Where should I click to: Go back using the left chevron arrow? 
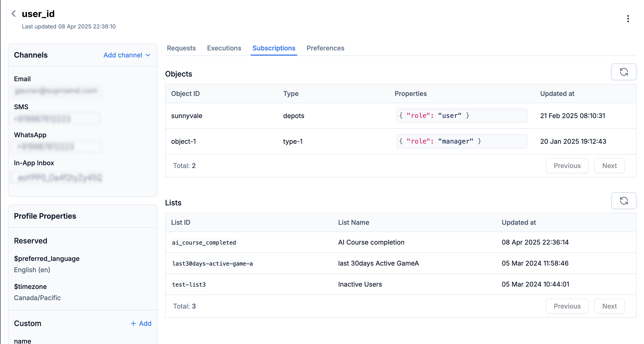(x=14, y=14)
